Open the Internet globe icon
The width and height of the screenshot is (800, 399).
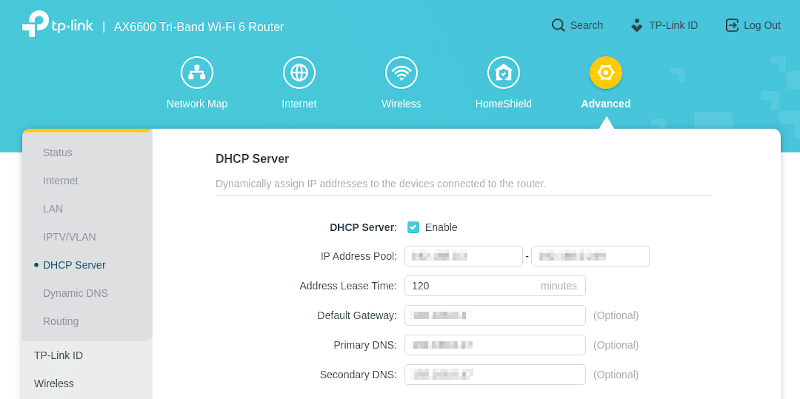pos(299,72)
